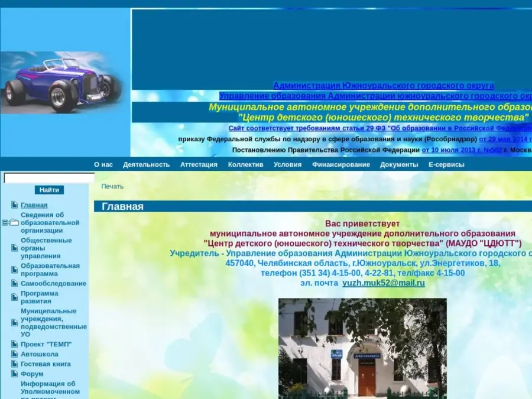Viewport: 532px width, 399px height.
Task: Open the О нас menu
Action: [103, 165]
